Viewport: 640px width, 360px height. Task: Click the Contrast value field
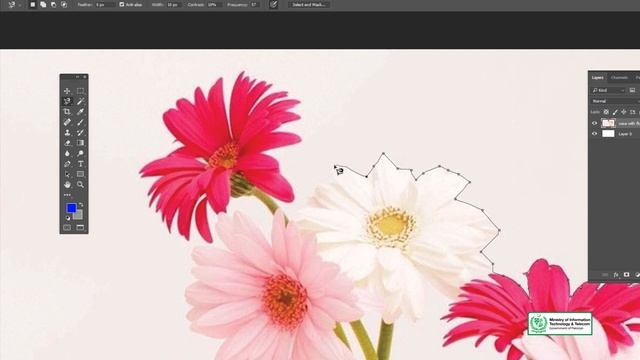[215, 4]
